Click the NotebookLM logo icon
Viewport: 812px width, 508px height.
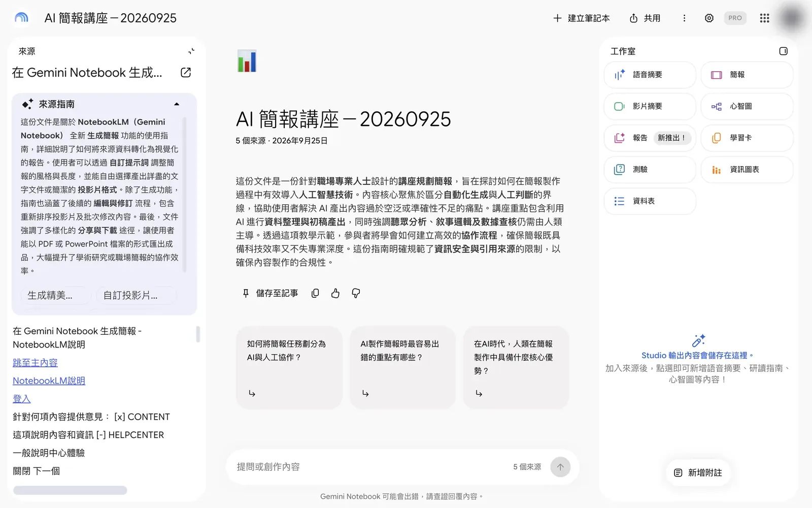tap(21, 18)
